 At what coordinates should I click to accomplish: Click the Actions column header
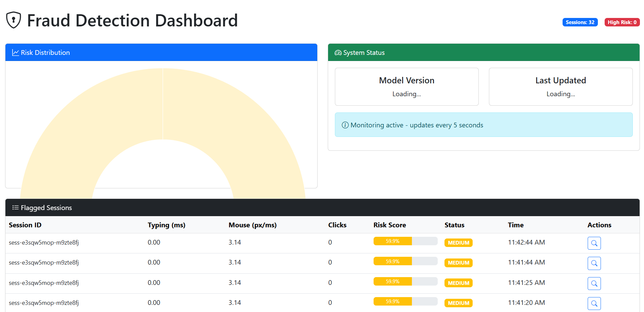(599, 225)
